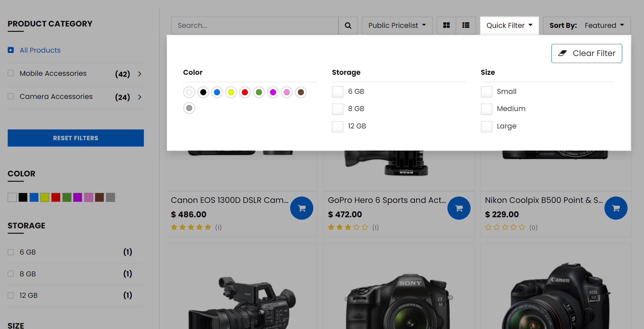Enable the Medium size filter

coord(486,109)
